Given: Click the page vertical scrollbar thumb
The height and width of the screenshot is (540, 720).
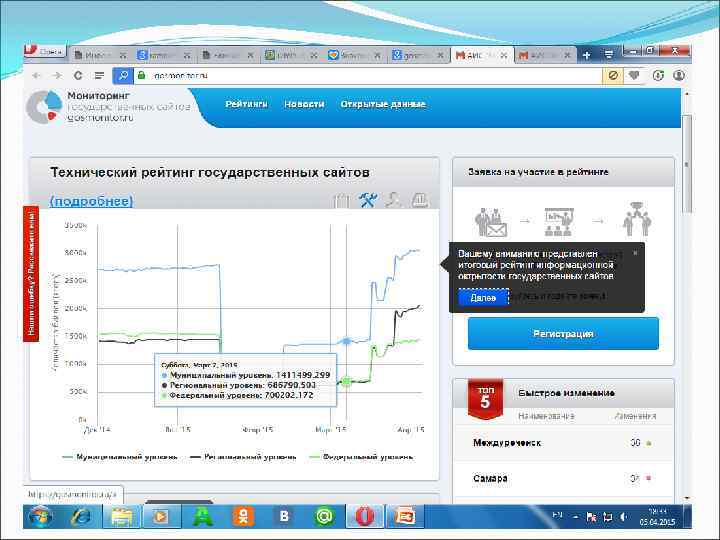Looking at the screenshot, I should pyautogui.click(x=686, y=164).
